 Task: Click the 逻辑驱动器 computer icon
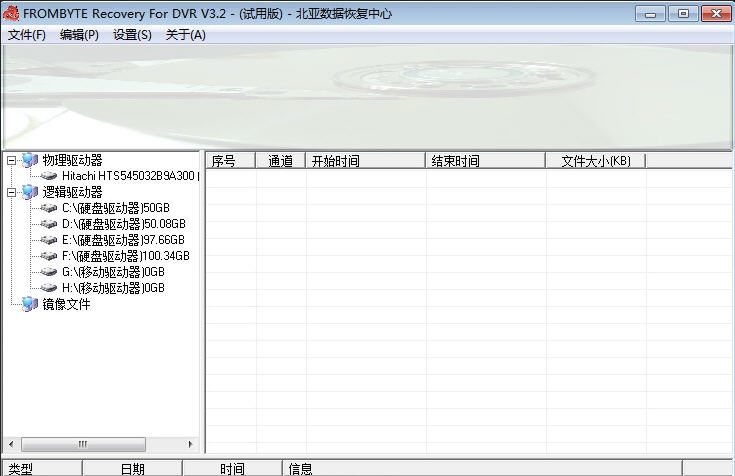30,192
